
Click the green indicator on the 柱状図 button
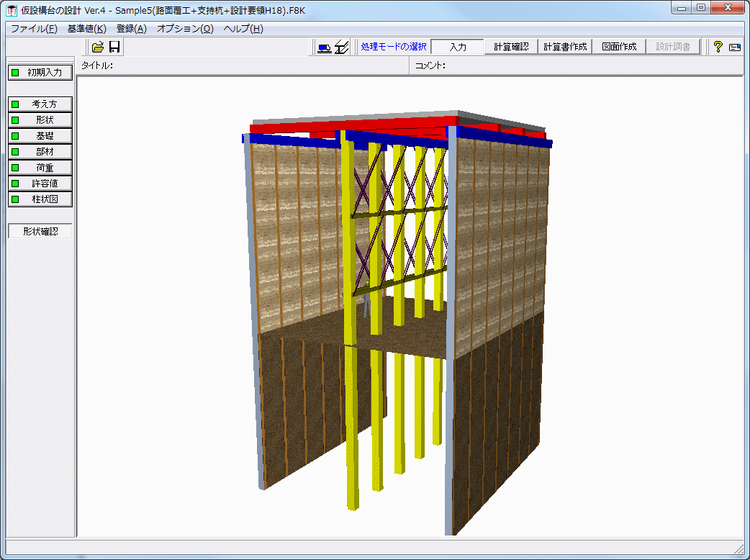pos(15,199)
